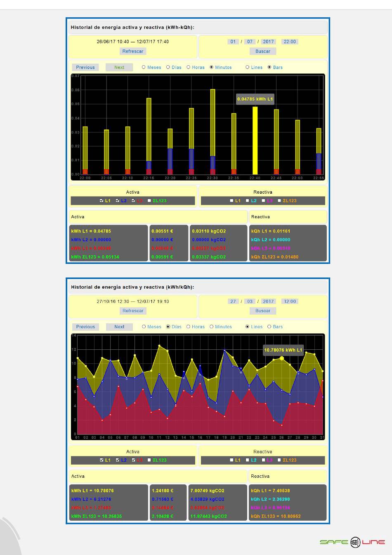Screen dimensions: 392x555
Task: Click 2.10428 € total cost value
Action: point(163,516)
